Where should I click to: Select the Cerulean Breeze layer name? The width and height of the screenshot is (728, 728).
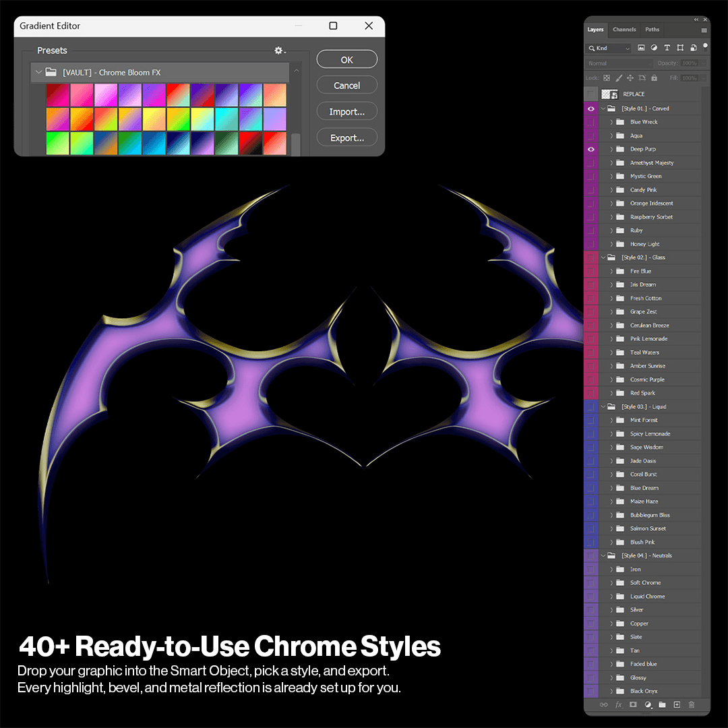point(650,326)
